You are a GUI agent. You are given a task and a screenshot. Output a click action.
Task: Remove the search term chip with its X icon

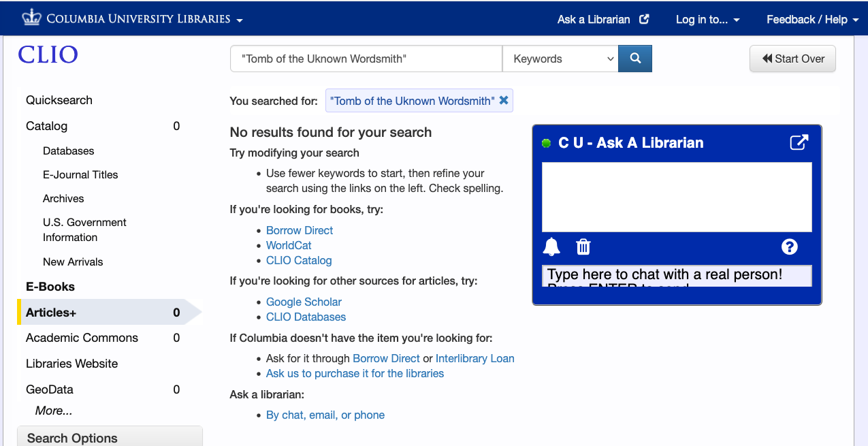(504, 100)
